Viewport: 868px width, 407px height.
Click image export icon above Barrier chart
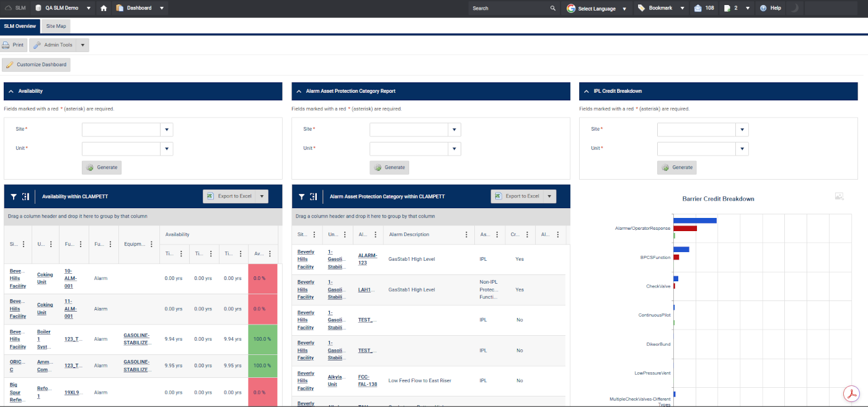pyautogui.click(x=839, y=196)
